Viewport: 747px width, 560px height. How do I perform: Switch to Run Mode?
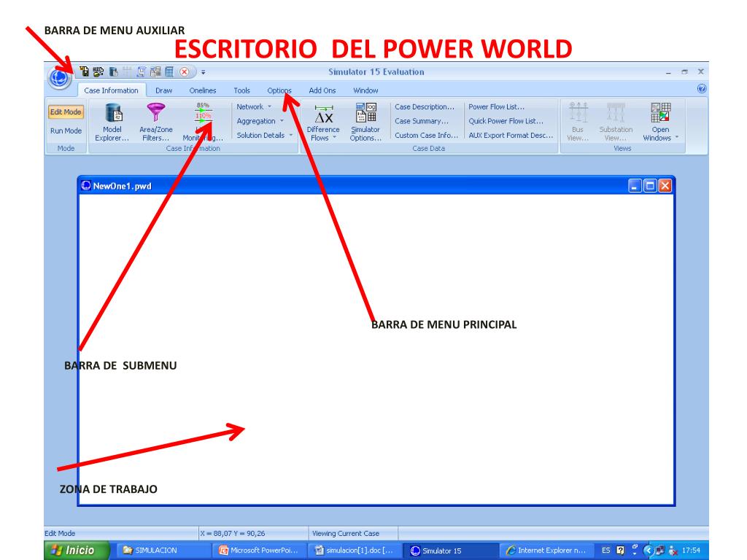pyautogui.click(x=66, y=131)
